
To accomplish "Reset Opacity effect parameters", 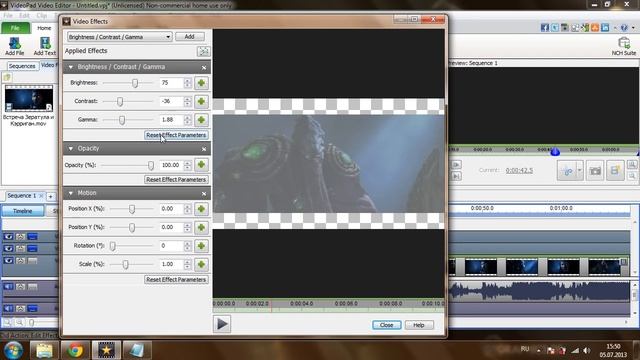I will point(176,180).
